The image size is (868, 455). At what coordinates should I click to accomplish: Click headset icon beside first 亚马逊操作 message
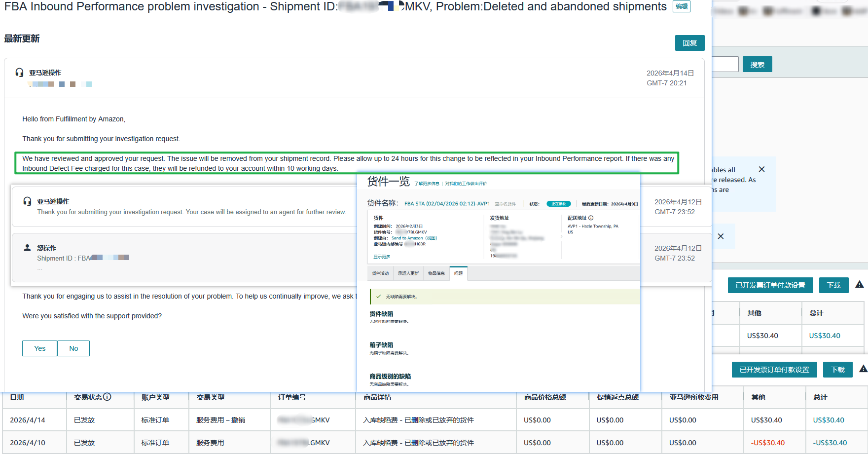(x=19, y=73)
